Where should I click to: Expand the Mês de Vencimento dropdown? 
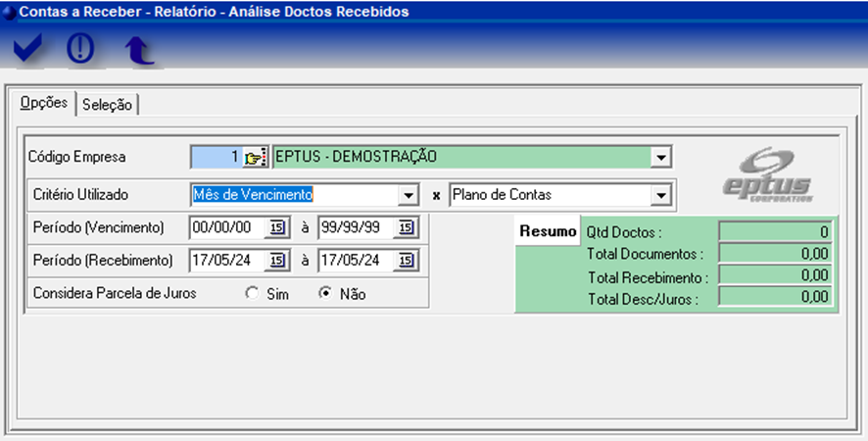click(x=409, y=195)
